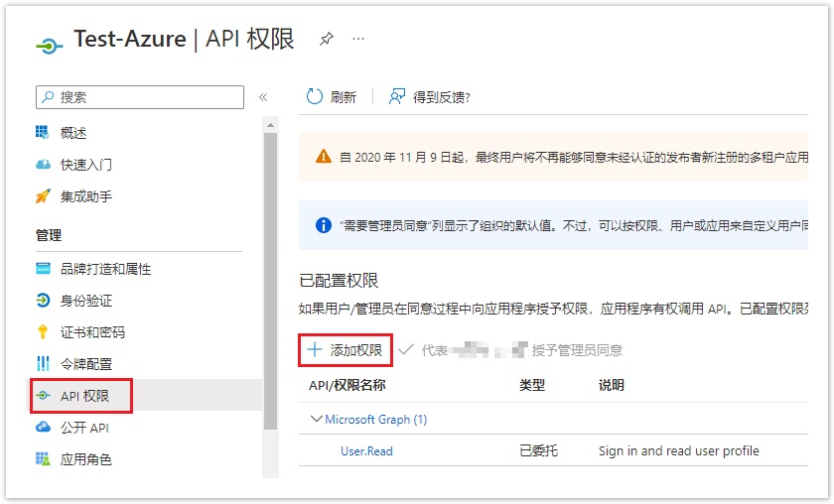Screen dimensions: 834x504
Task: Click the 令牌配置 bars icon
Action: point(43,364)
